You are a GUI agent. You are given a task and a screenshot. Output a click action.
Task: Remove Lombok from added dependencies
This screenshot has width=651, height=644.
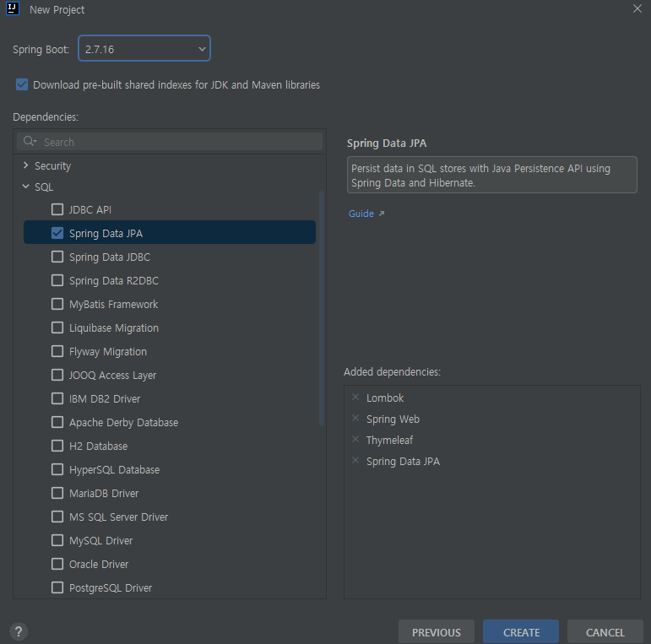[355, 397]
